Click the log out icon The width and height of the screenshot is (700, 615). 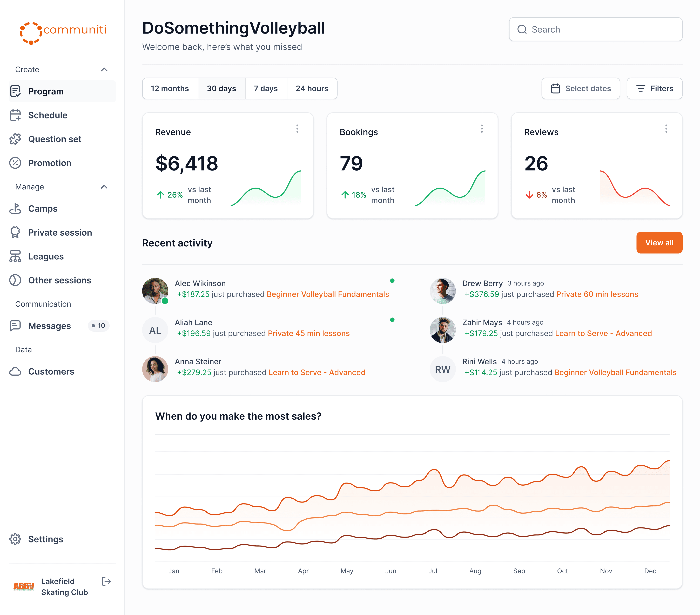click(106, 581)
